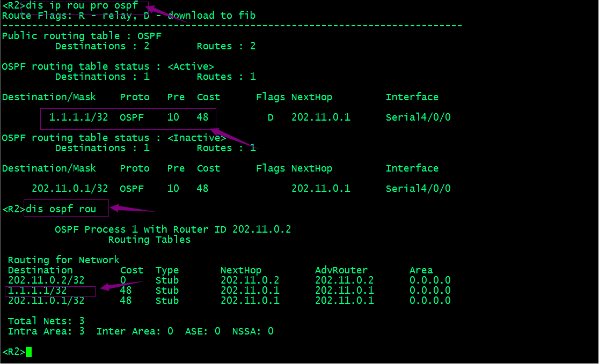Click '1.1.1.1/32' in Routing for Network list

coord(38,291)
